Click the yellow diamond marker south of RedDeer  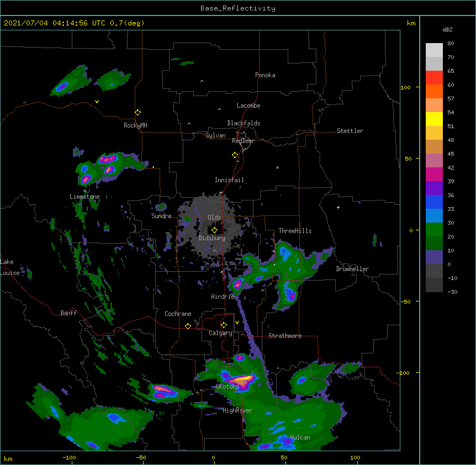(x=235, y=155)
